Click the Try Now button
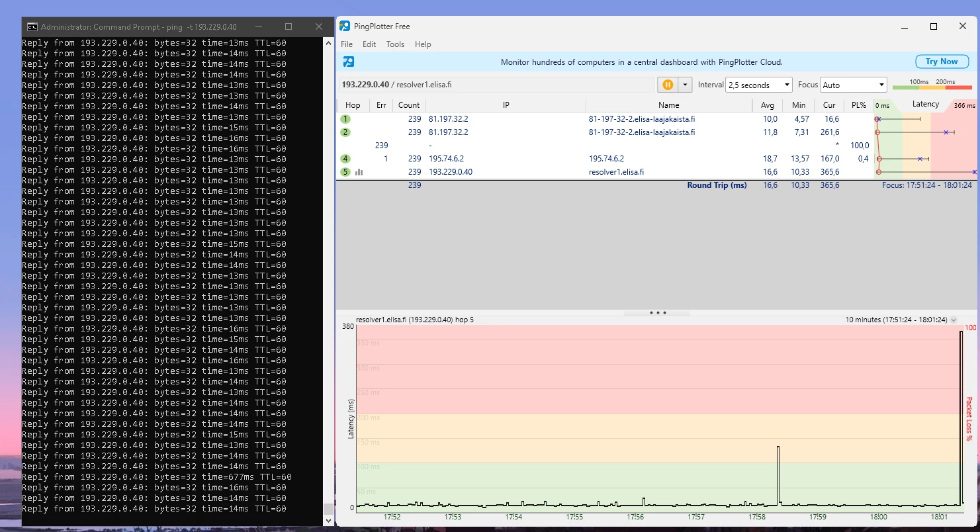This screenshot has height=532, width=980. (941, 62)
